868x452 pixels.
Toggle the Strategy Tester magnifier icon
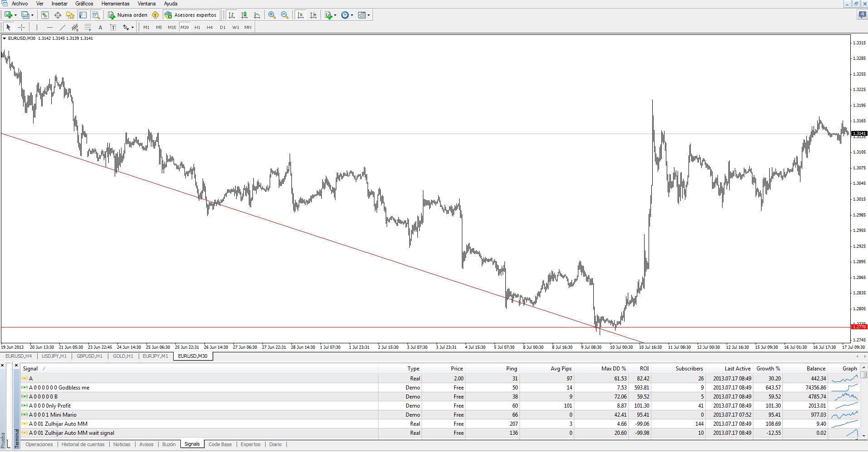click(x=96, y=15)
